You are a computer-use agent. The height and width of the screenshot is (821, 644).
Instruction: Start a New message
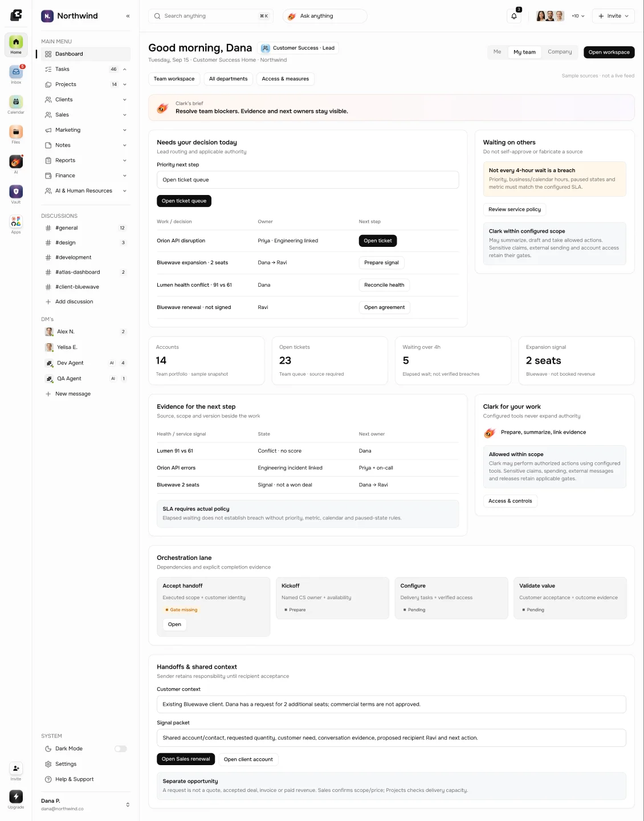[x=85, y=394]
